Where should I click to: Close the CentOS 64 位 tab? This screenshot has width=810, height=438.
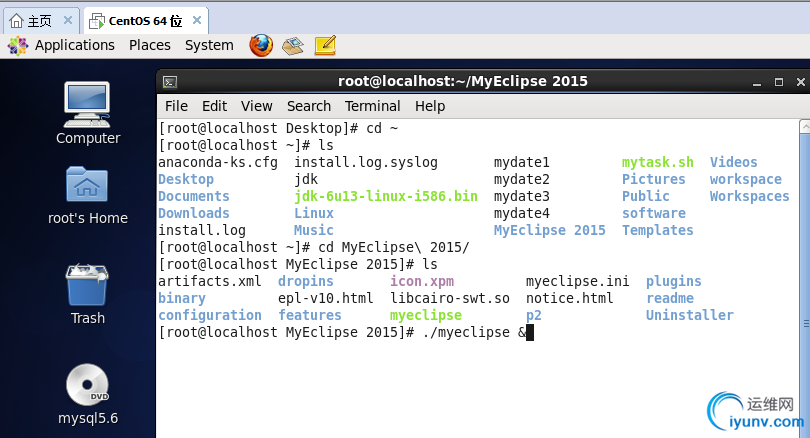[195, 19]
